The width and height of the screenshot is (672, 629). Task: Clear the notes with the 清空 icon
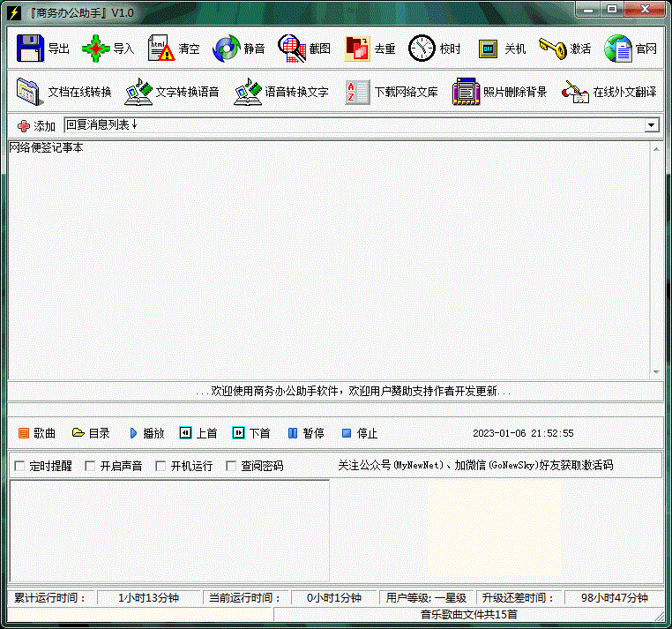coord(161,49)
